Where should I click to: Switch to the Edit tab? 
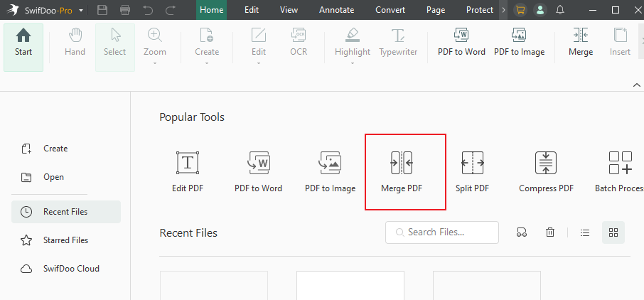[x=252, y=10]
